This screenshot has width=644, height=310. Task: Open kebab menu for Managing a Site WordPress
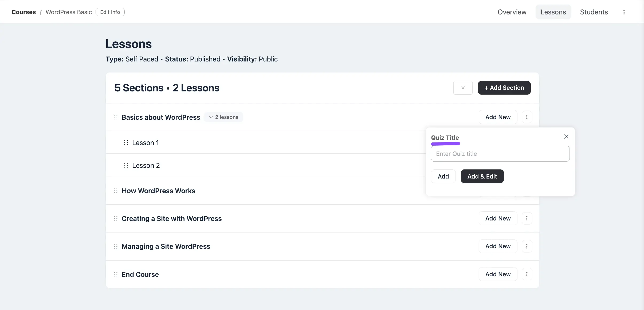pos(527,246)
